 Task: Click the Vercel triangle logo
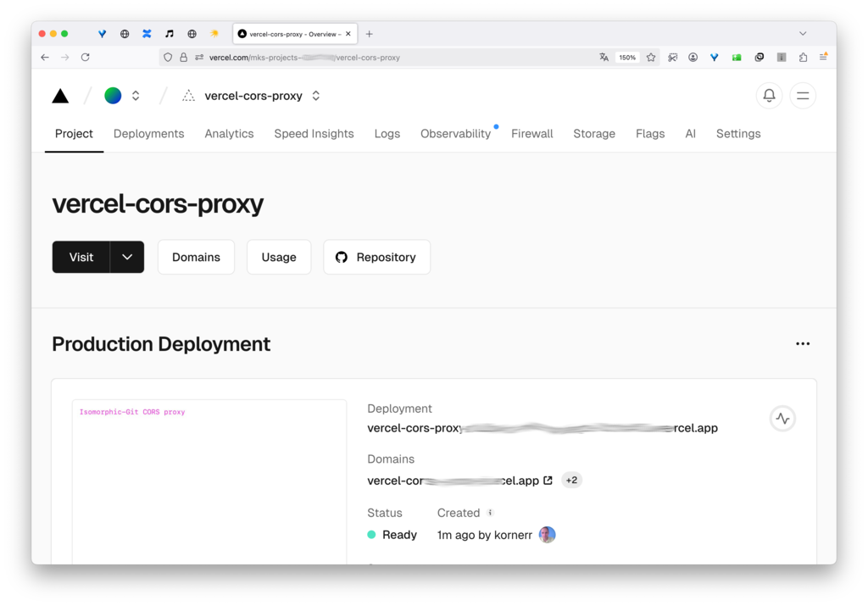(x=60, y=96)
